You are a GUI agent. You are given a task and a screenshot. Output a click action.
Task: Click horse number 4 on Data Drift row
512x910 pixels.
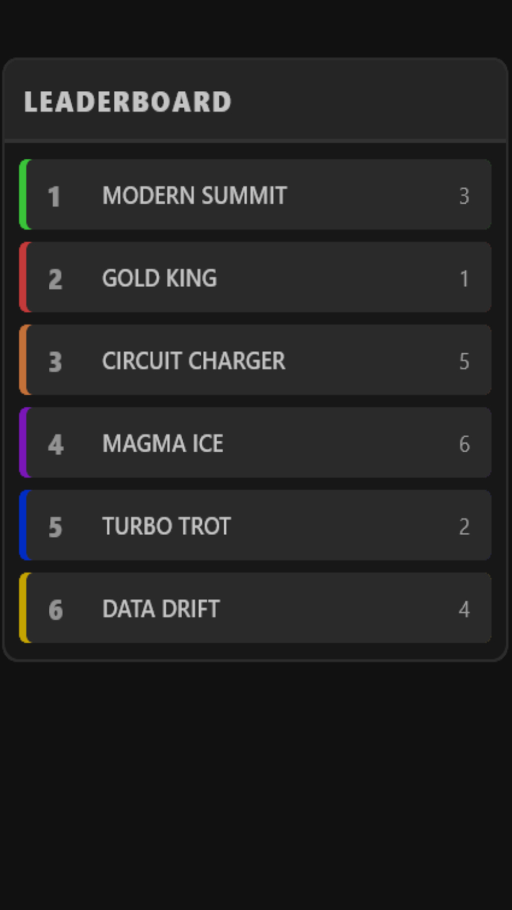pos(464,609)
